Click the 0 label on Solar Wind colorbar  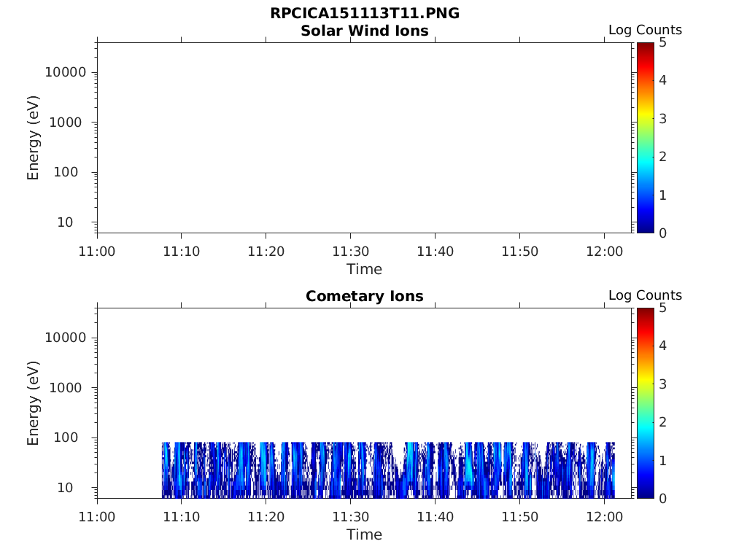[662, 233]
